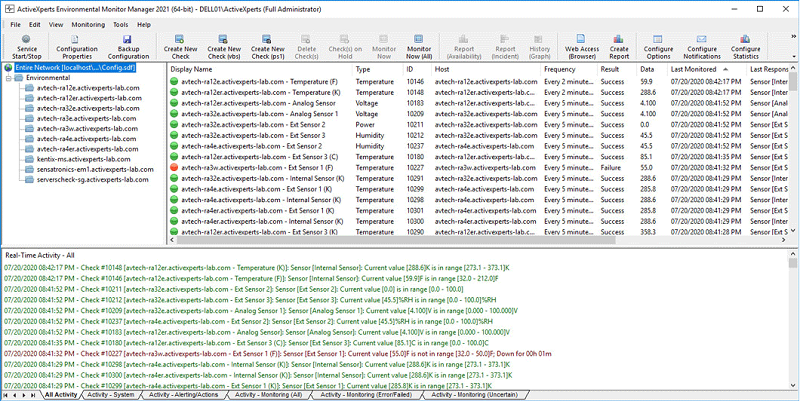This screenshot has width=800, height=401.
Task: Select avtech-ra3w.activexperts-lab.com in the tree
Action: 84,129
